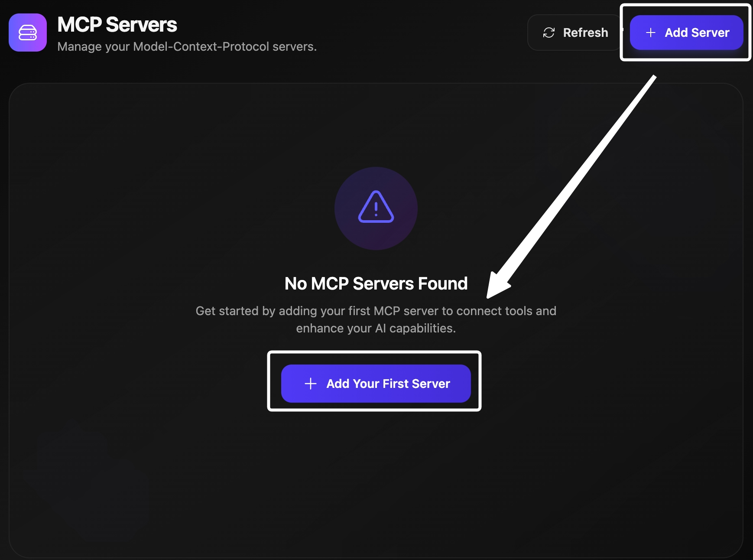Open the Add Server dialog from header
This screenshot has height=560, width=753.
[686, 33]
